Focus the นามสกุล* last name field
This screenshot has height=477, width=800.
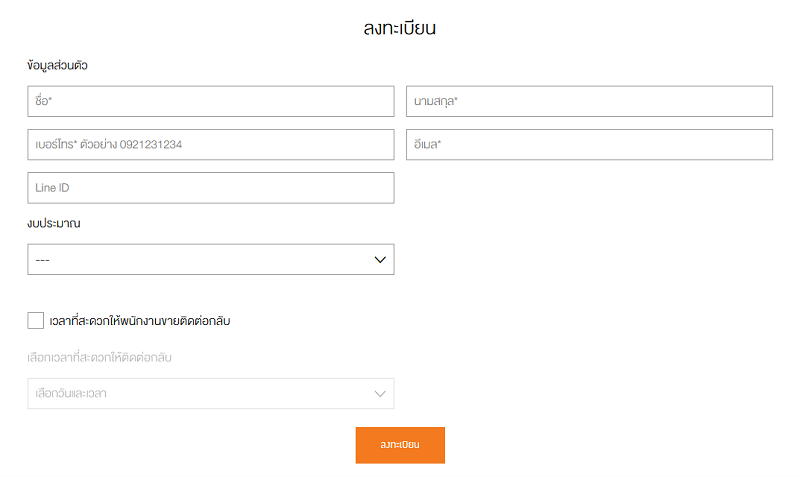coord(589,101)
